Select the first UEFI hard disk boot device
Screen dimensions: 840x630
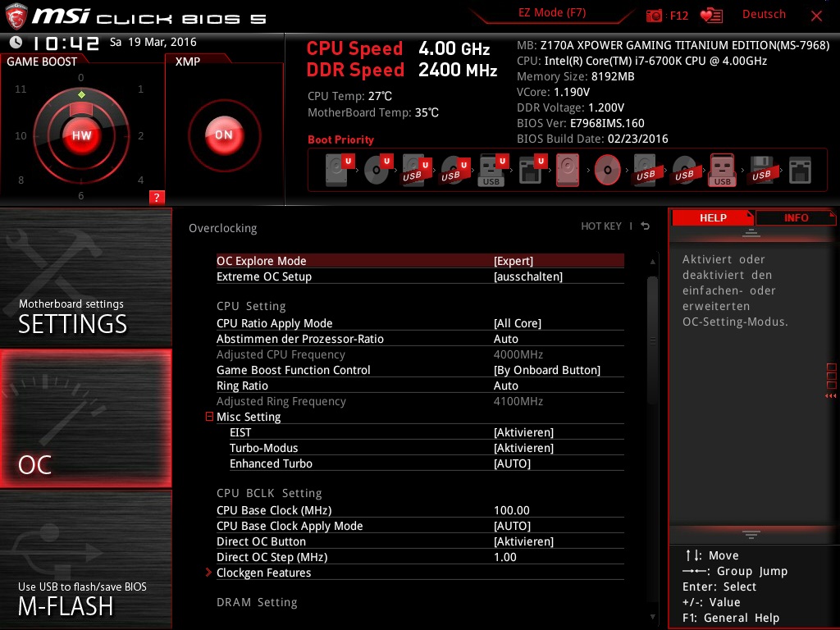click(x=340, y=170)
